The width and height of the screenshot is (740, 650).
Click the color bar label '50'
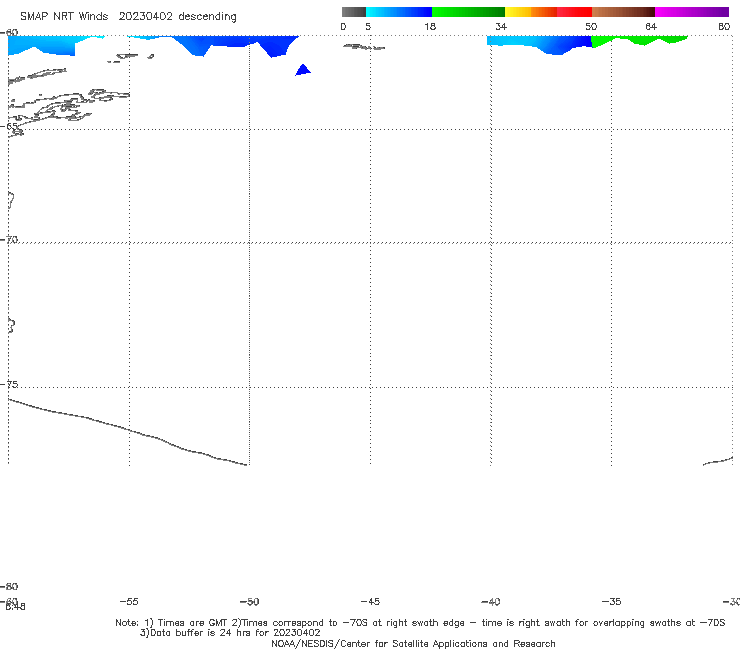tap(591, 26)
